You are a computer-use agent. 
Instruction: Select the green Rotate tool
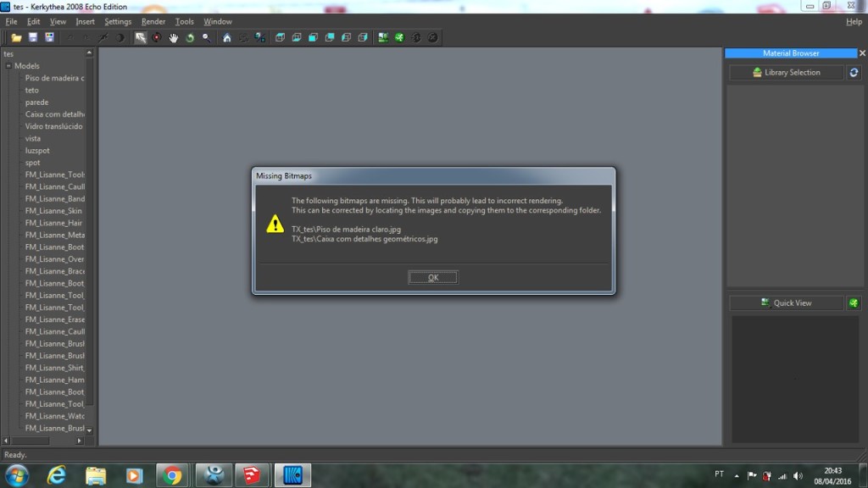pos(190,37)
